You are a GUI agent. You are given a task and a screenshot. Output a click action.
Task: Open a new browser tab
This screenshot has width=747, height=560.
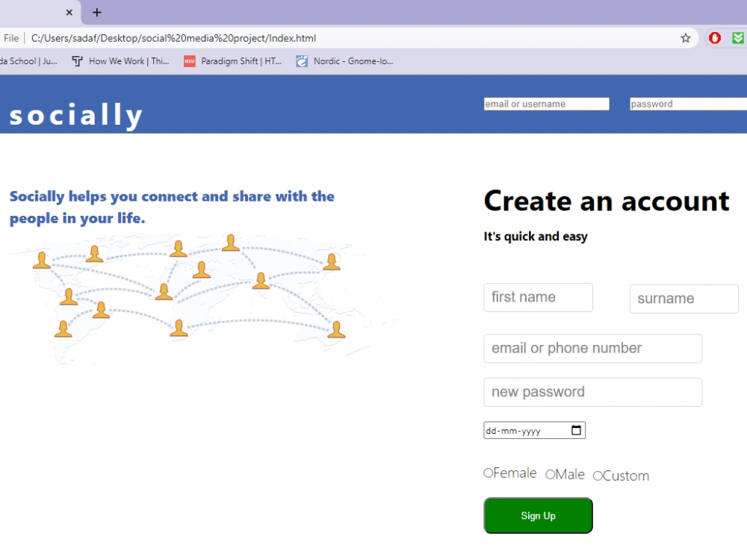tap(96, 13)
